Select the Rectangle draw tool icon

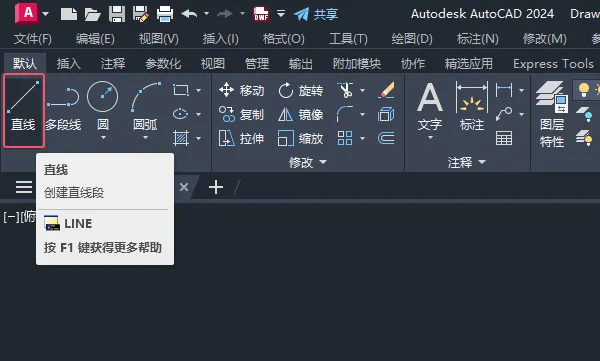click(x=181, y=90)
